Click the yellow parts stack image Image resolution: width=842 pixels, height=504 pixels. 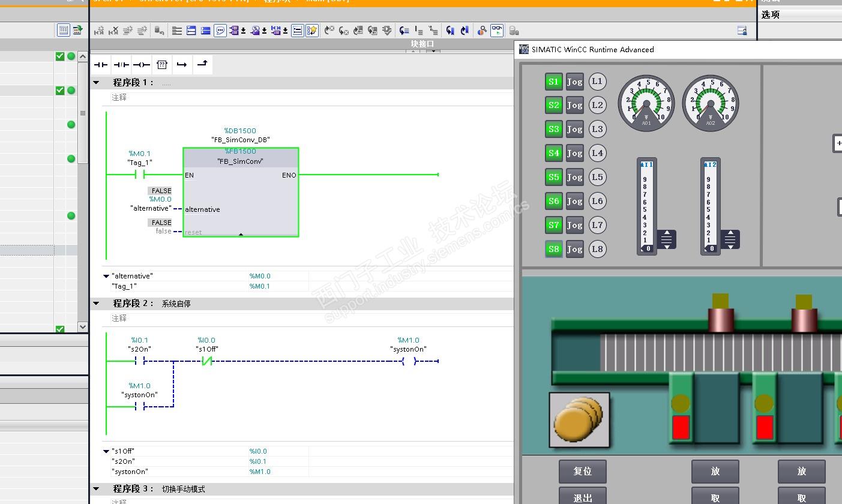point(580,420)
